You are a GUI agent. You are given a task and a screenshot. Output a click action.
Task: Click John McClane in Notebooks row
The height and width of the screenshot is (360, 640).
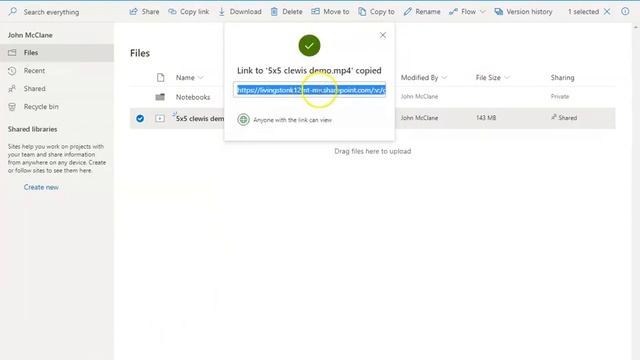pos(419,96)
